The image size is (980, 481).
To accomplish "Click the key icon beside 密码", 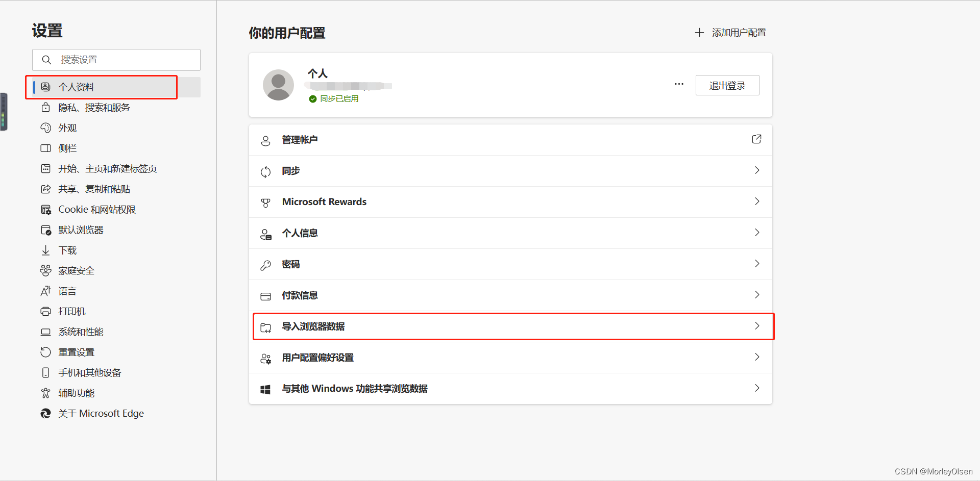I will 265,265.
